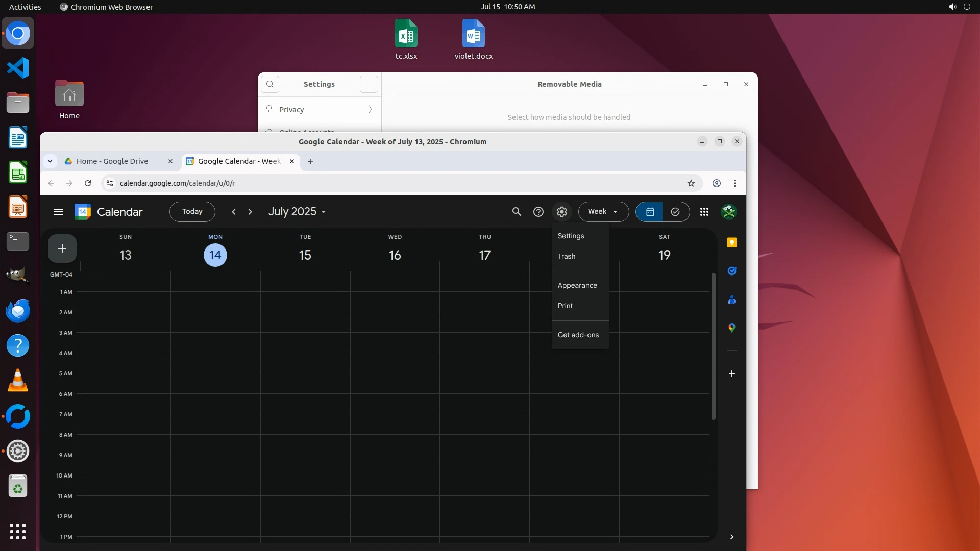The image size is (980, 551).
Task: Choose Appearance from the settings menu
Action: click(577, 285)
